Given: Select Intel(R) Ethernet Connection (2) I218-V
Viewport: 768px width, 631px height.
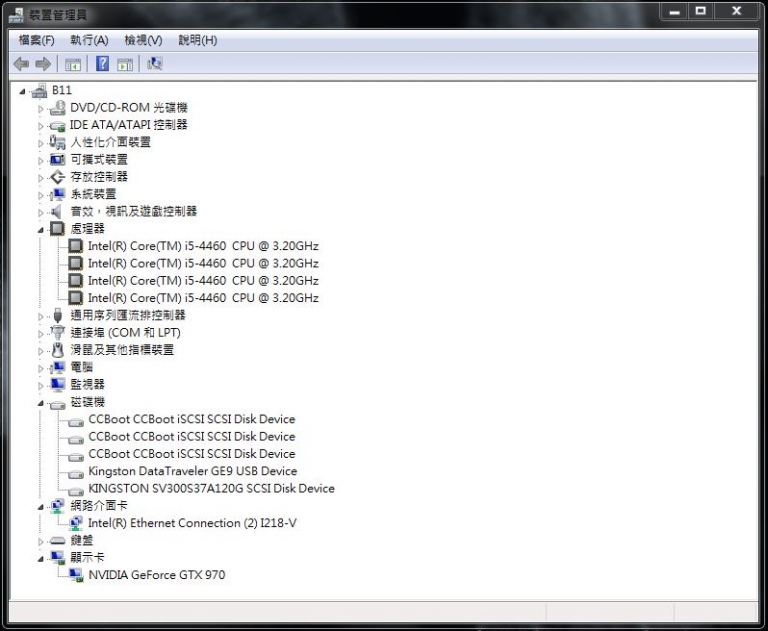Looking at the screenshot, I should (x=192, y=523).
